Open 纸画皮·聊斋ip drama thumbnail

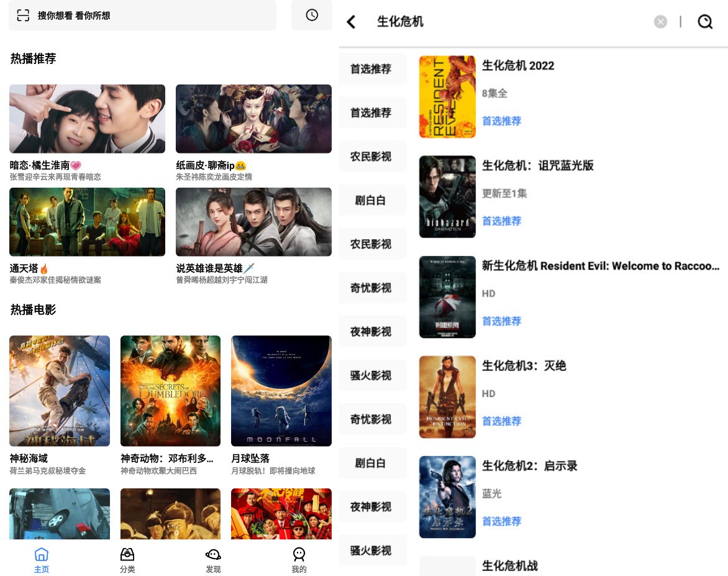tap(253, 119)
